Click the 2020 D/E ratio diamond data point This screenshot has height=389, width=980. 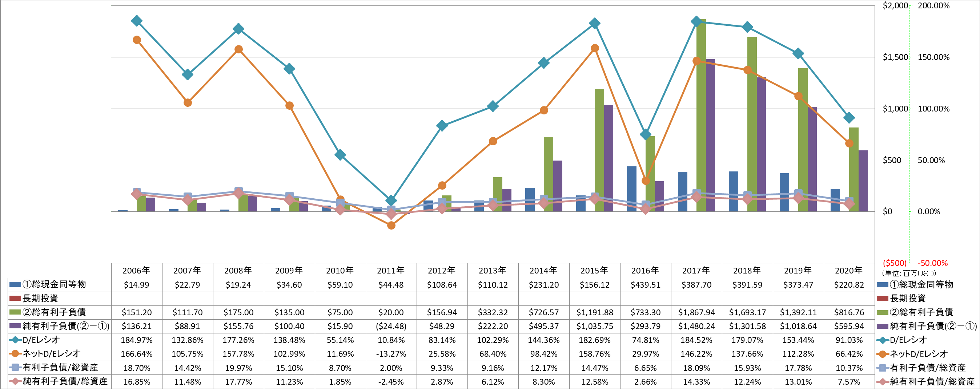pyautogui.click(x=849, y=118)
